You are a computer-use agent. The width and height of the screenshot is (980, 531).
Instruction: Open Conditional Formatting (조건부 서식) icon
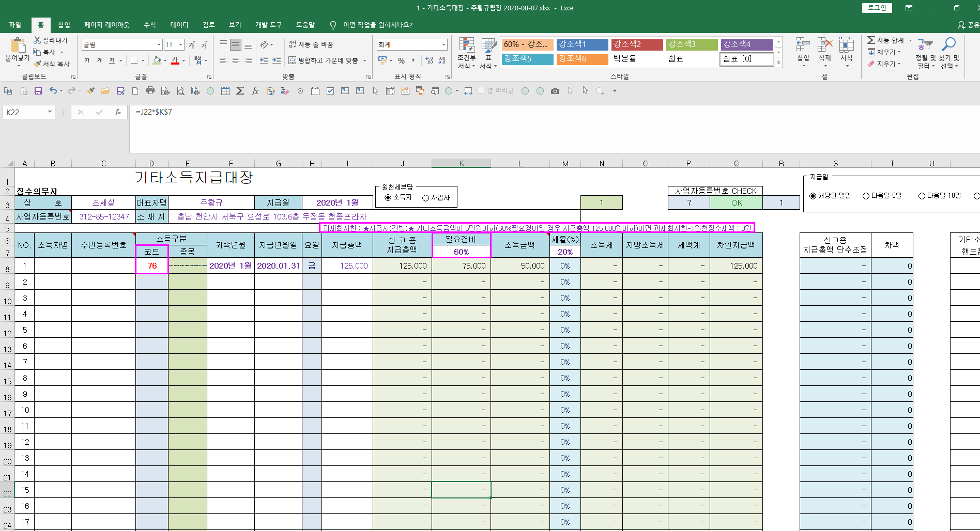coord(466,45)
